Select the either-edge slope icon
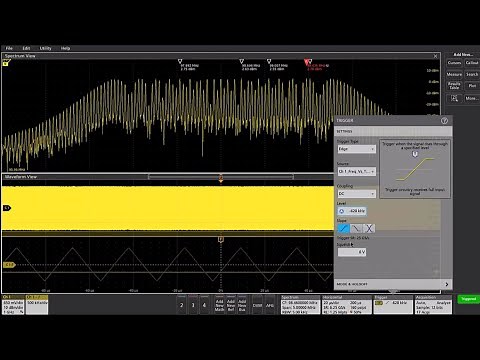This screenshot has width=480, height=360. click(369, 228)
